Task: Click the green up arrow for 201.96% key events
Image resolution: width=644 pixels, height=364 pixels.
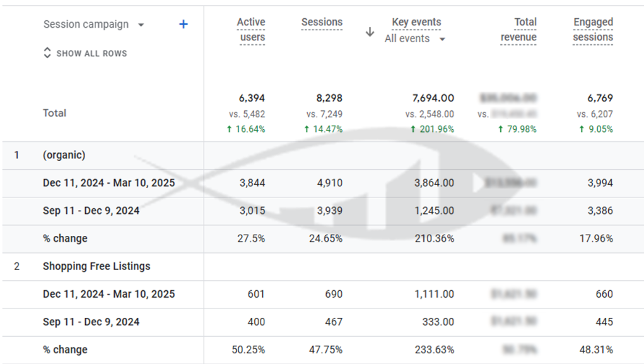Action: click(413, 129)
